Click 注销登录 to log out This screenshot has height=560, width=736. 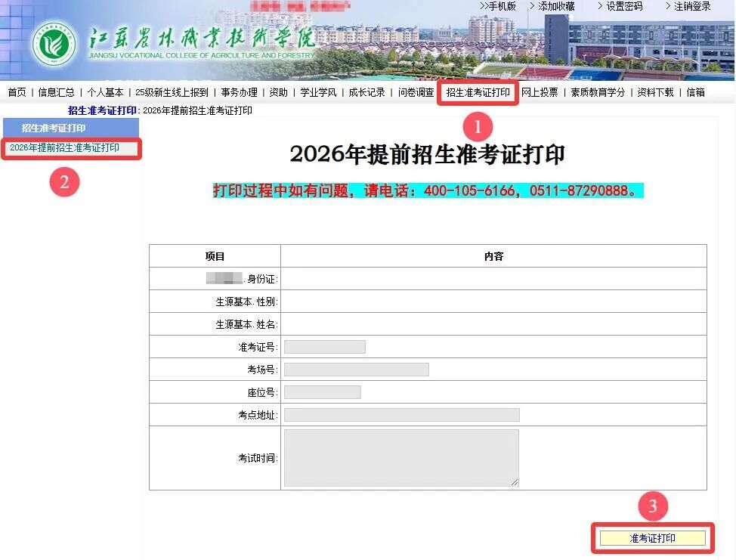(691, 6)
